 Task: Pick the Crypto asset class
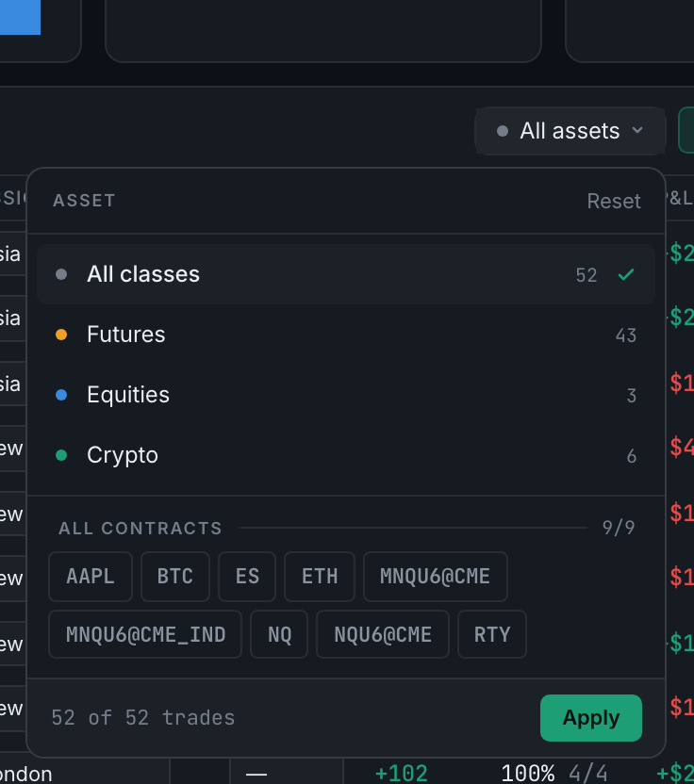[x=346, y=455]
